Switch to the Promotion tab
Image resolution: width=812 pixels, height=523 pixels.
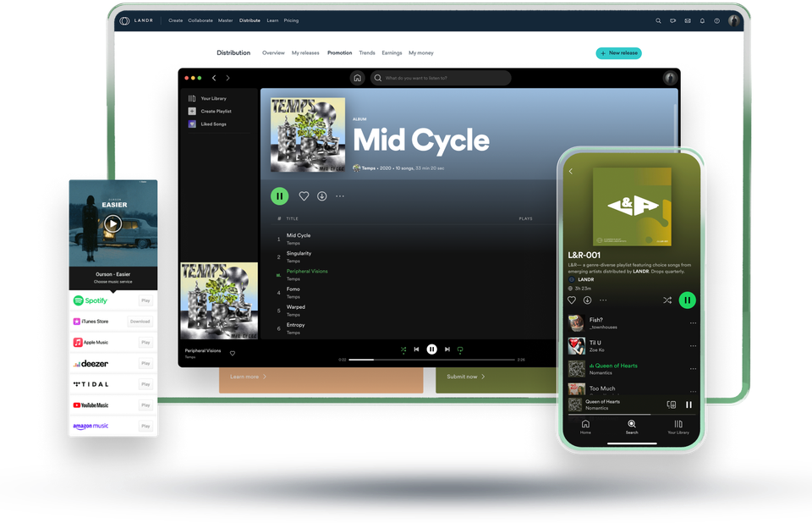pos(339,52)
